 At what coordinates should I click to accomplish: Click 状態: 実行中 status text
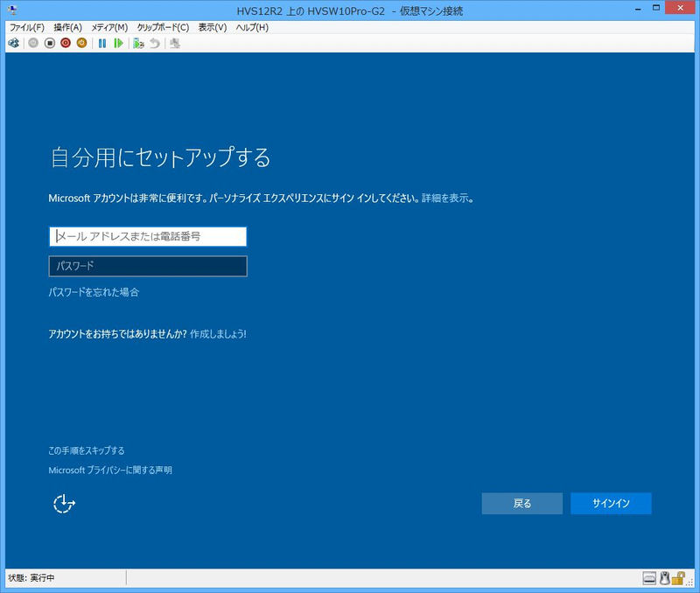coord(31,578)
